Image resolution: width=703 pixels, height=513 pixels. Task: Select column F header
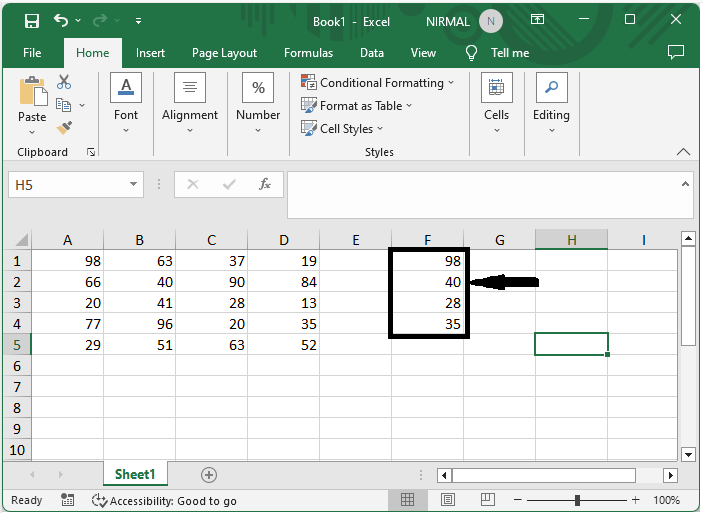tap(427, 239)
